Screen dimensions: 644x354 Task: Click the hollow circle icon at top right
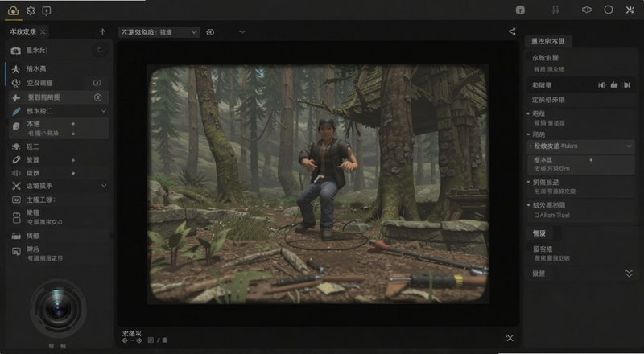pyautogui.click(x=609, y=10)
